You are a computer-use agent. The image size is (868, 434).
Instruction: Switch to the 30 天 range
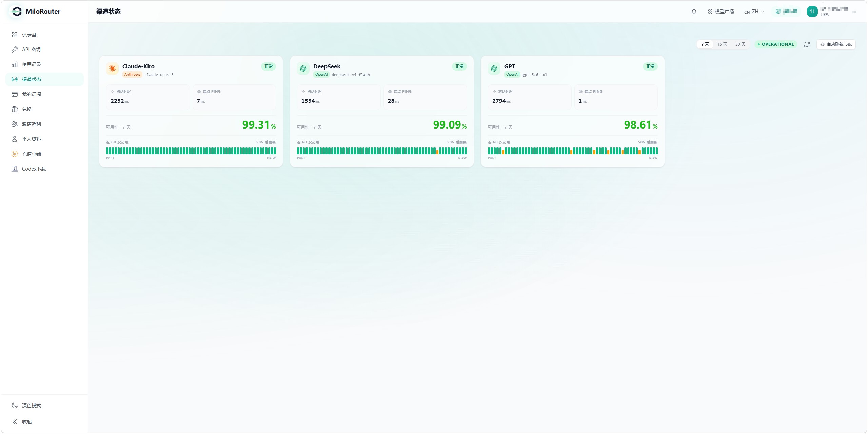740,44
